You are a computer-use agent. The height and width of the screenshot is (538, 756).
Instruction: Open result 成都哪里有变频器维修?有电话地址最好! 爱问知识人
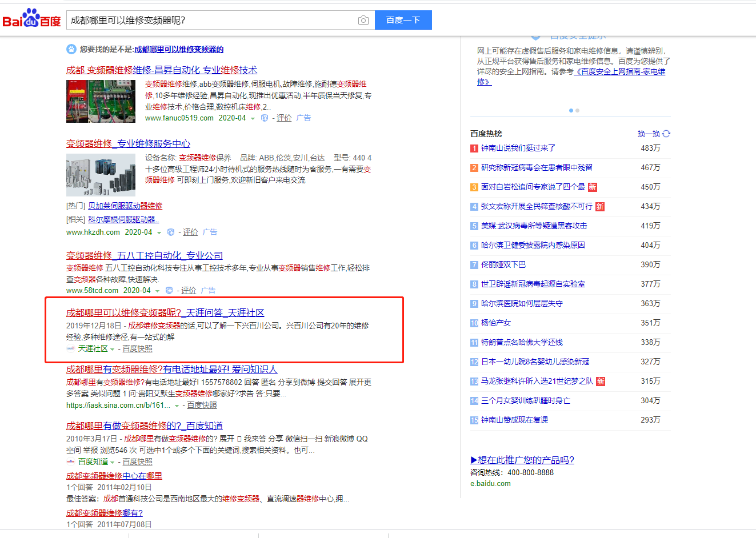(171, 369)
